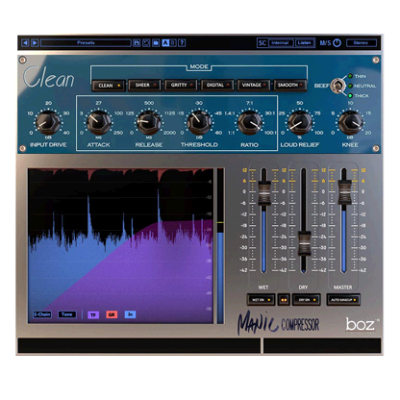Click the DRY fader handle
The width and height of the screenshot is (400, 400).
pyautogui.click(x=304, y=244)
